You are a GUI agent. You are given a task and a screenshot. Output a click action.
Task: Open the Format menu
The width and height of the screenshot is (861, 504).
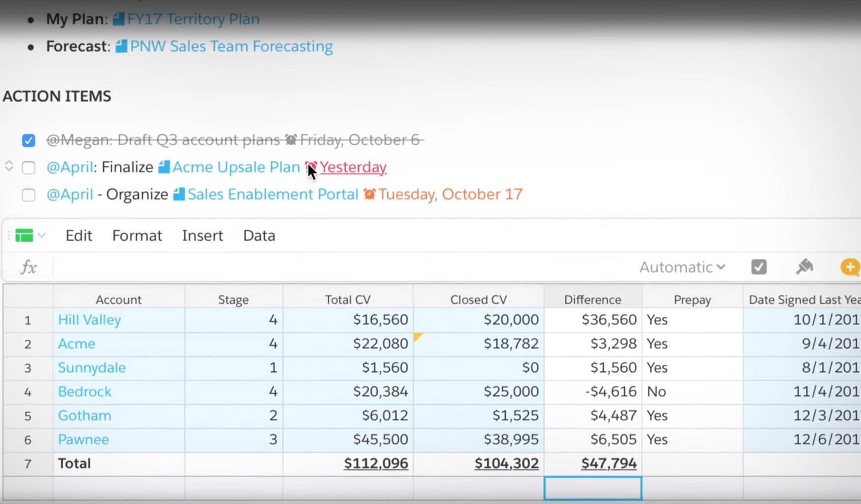(x=137, y=235)
